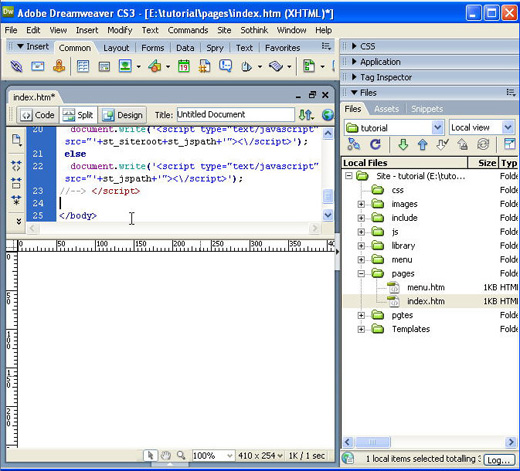Open the Local view dropdown
The height and width of the screenshot is (471, 520).
point(508,127)
